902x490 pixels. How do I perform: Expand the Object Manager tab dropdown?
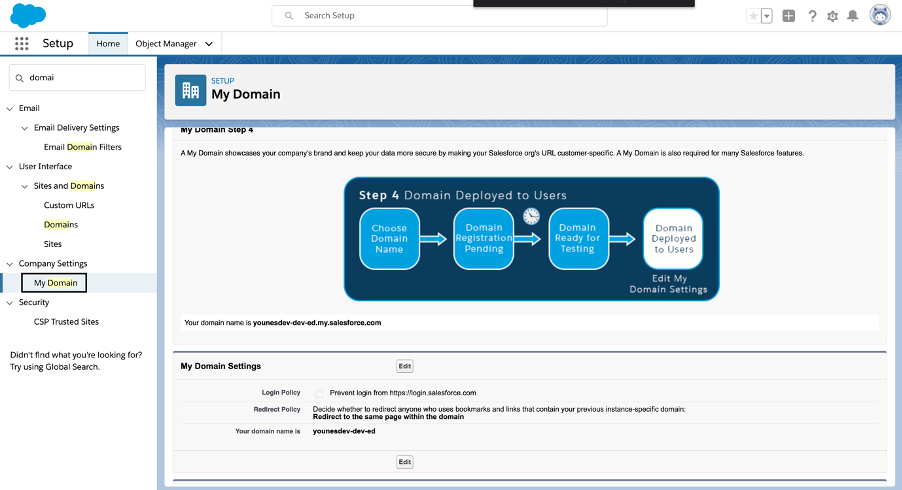point(209,44)
